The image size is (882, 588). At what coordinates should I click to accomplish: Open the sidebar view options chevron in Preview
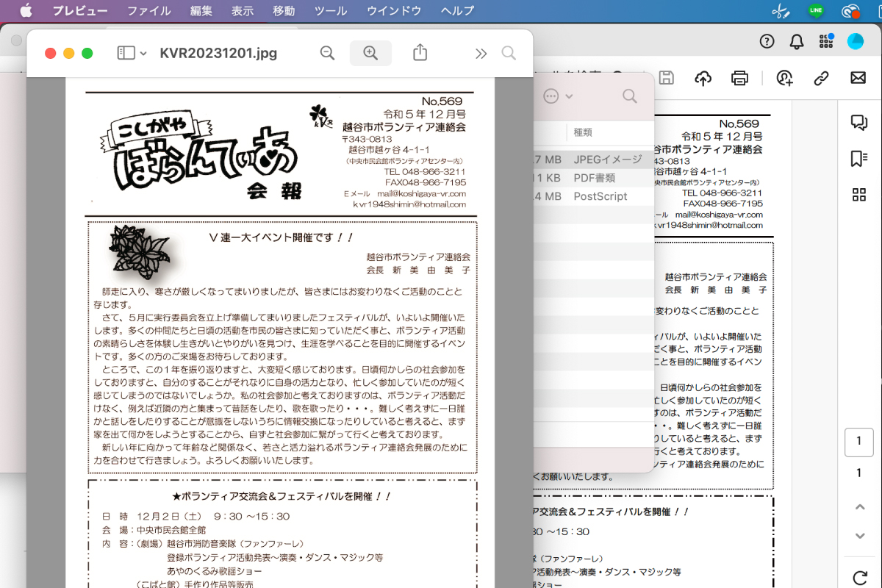143,54
